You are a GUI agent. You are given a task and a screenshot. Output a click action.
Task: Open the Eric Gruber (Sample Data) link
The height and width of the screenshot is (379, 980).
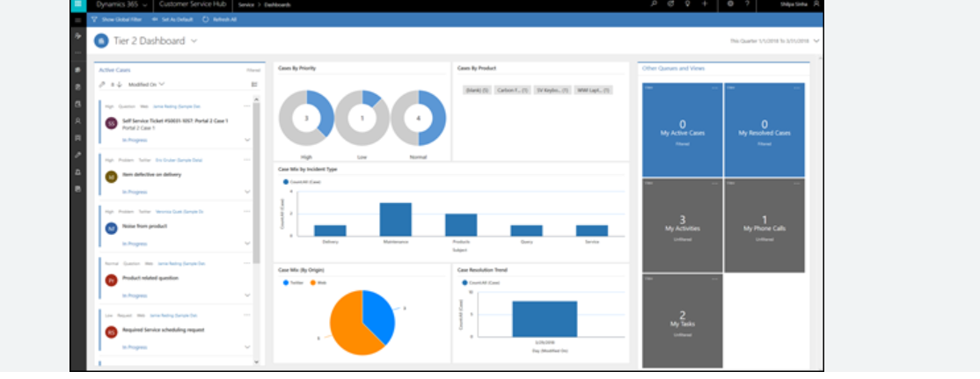179,160
